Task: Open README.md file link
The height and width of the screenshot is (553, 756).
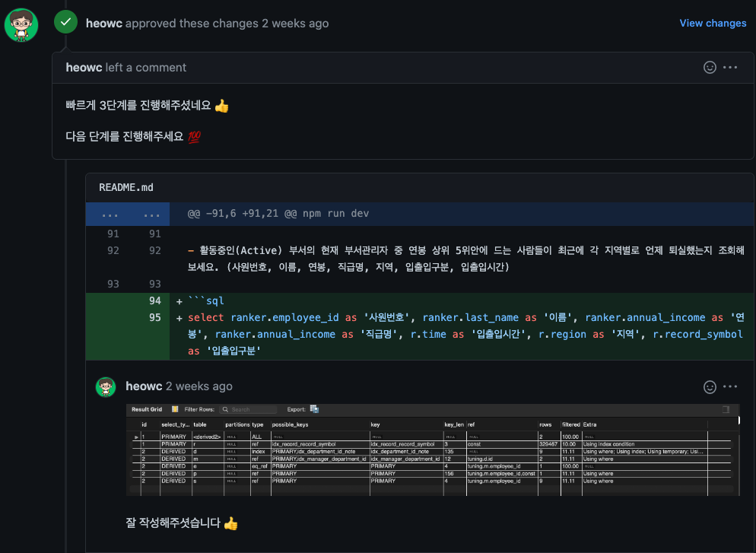Action: coord(125,188)
